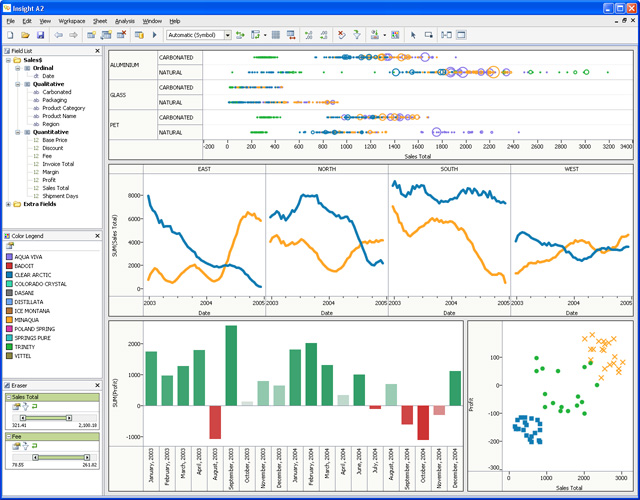Image resolution: width=640 pixels, height=500 pixels.
Task: Collapse the Qualitative field group
Action: pyautogui.click(x=17, y=84)
